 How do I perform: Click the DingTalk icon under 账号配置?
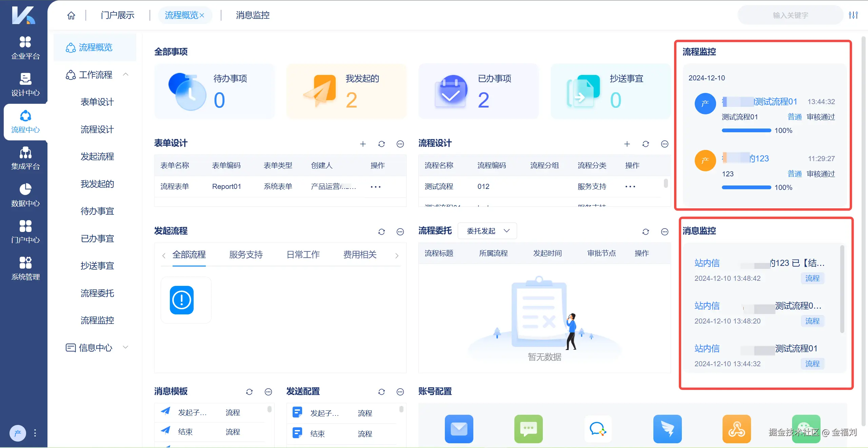[667, 429]
